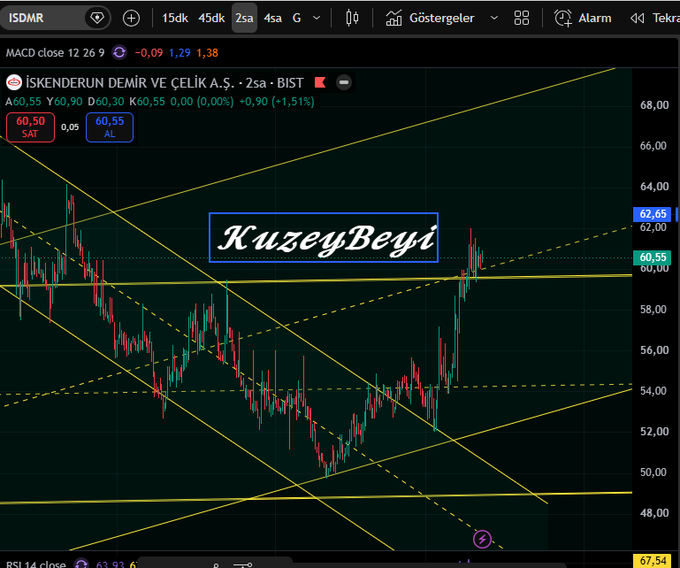Select the 45dk timeframe
The height and width of the screenshot is (568, 680).
pyautogui.click(x=211, y=18)
